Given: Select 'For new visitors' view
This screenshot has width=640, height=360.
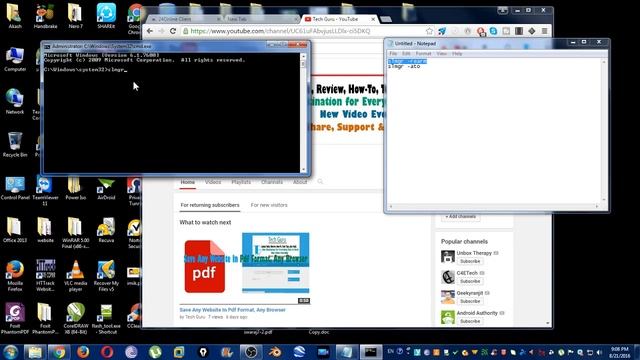Looking at the screenshot, I should [x=269, y=205].
